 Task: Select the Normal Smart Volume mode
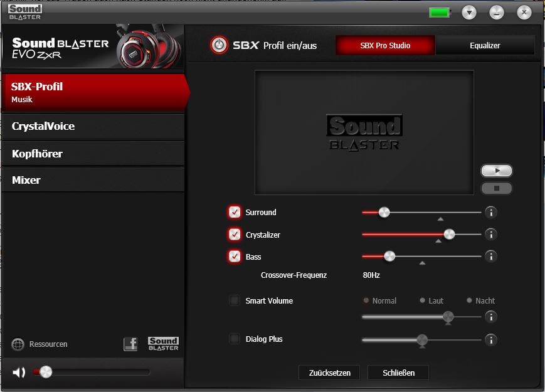[x=379, y=300]
